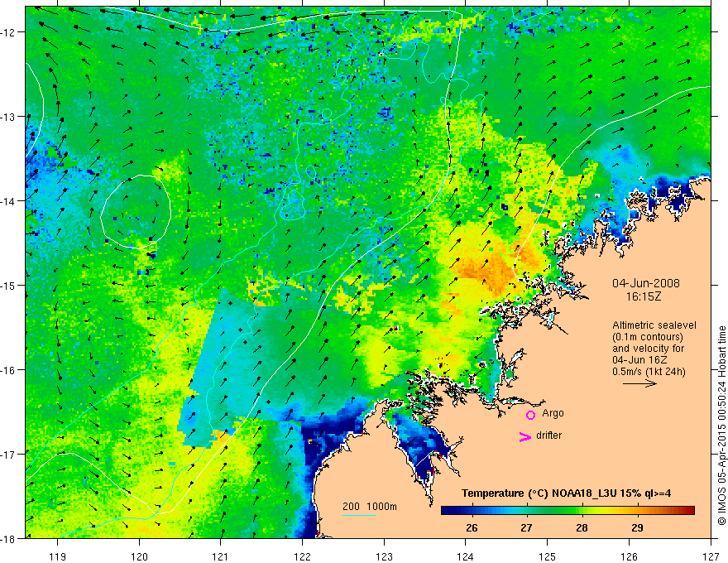Click the '200' isobath depth label
Screen dimensions: 728x563
pyautogui.click(x=351, y=507)
